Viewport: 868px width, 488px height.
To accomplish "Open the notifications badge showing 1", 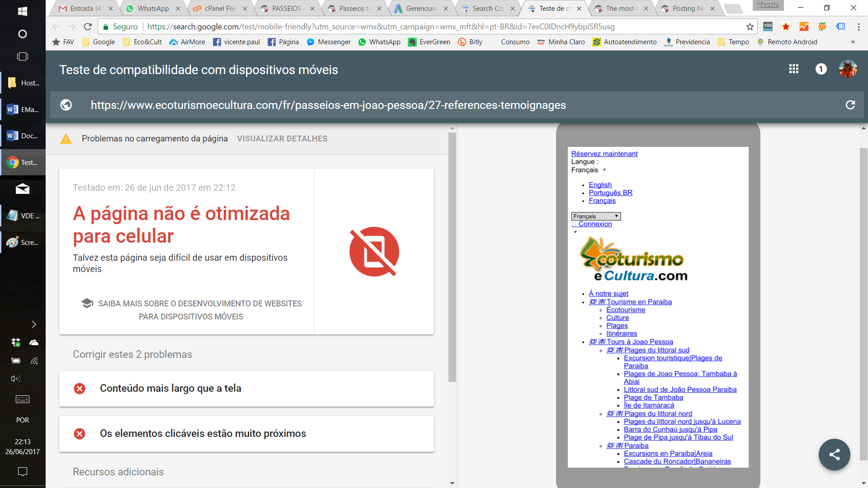I will 821,69.
